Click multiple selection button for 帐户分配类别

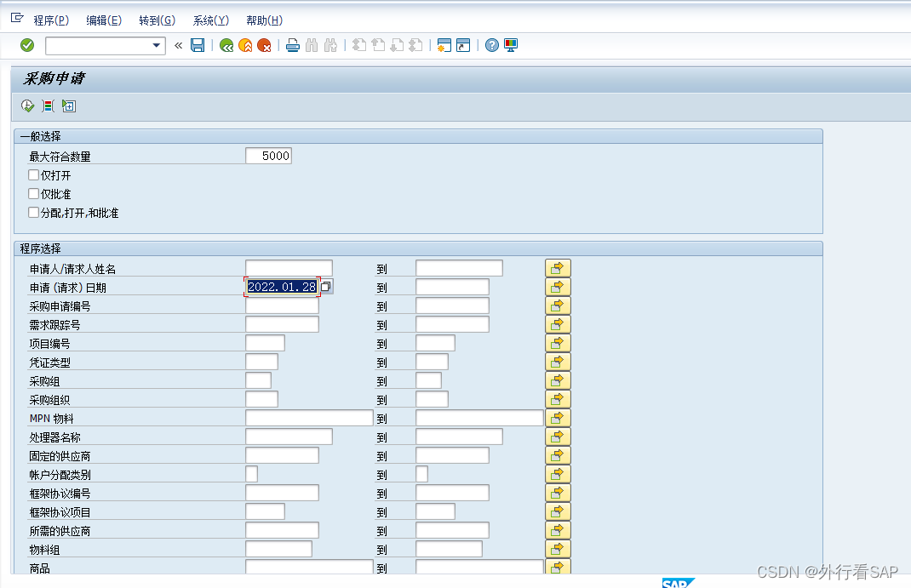tap(558, 474)
